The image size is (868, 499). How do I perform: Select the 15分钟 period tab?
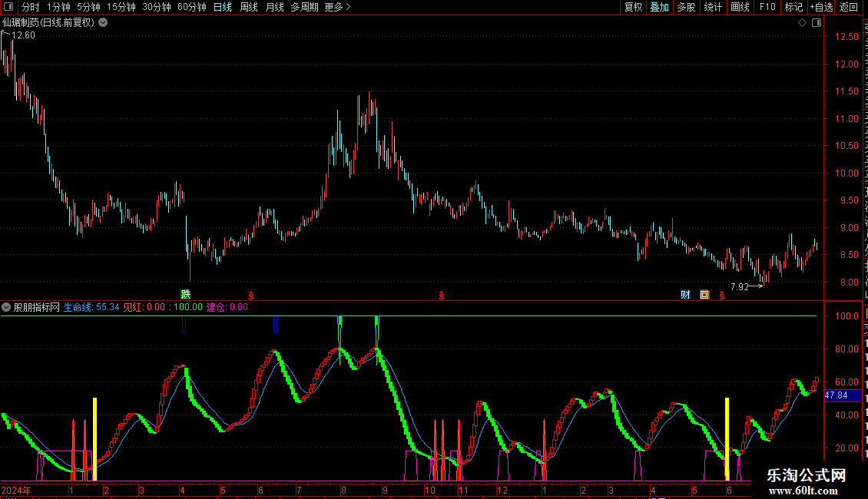121,7
